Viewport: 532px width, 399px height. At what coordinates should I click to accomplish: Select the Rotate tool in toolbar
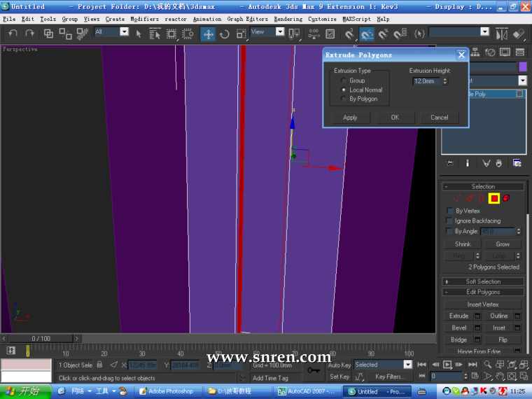pyautogui.click(x=225, y=34)
